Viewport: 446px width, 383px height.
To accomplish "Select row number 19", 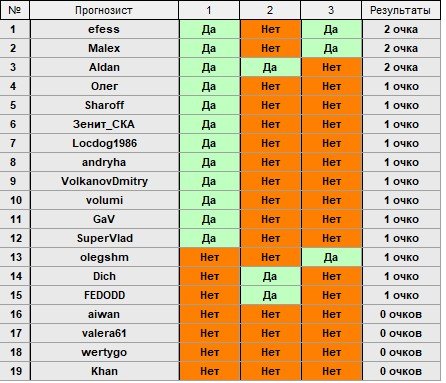I will [x=15, y=371].
